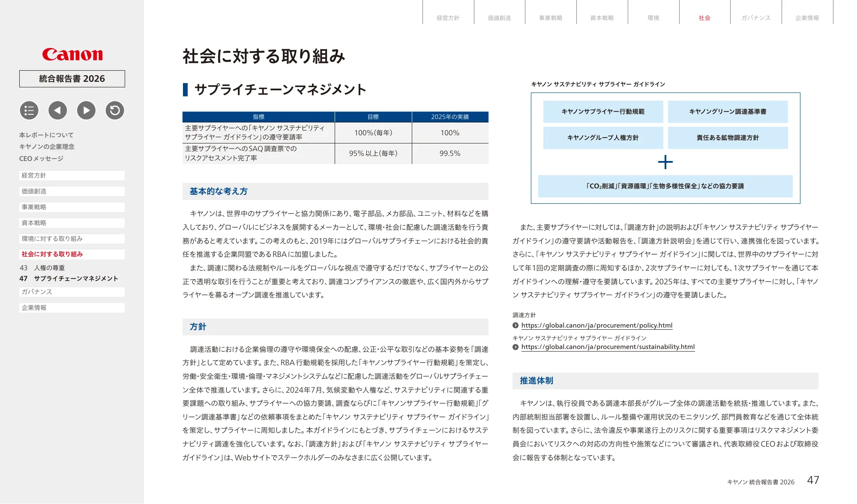Screen dimensions: 857x504
Task: Open 本レポートについて sidebar link
Action: click(x=46, y=135)
